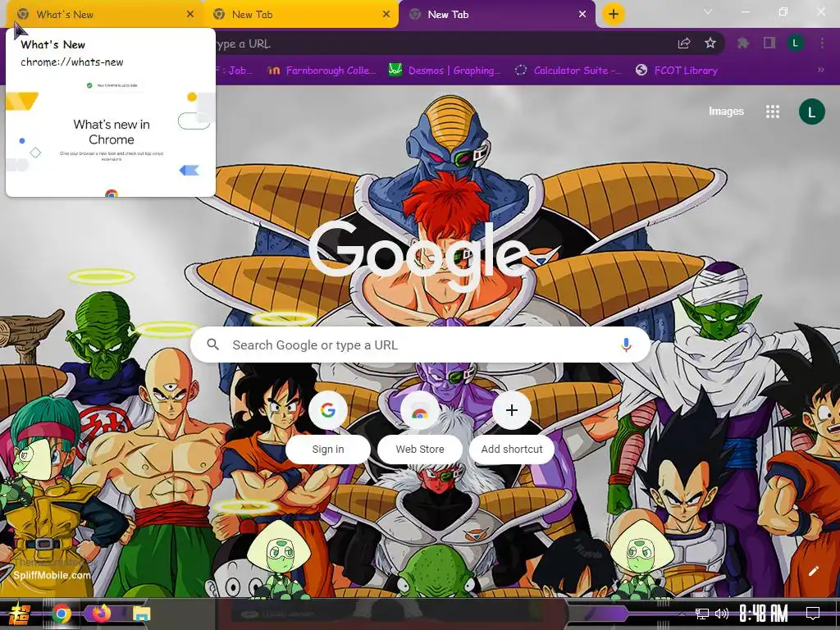This screenshot has height=630, width=840.
Task: Open the notification center icon
Action: coord(813,614)
